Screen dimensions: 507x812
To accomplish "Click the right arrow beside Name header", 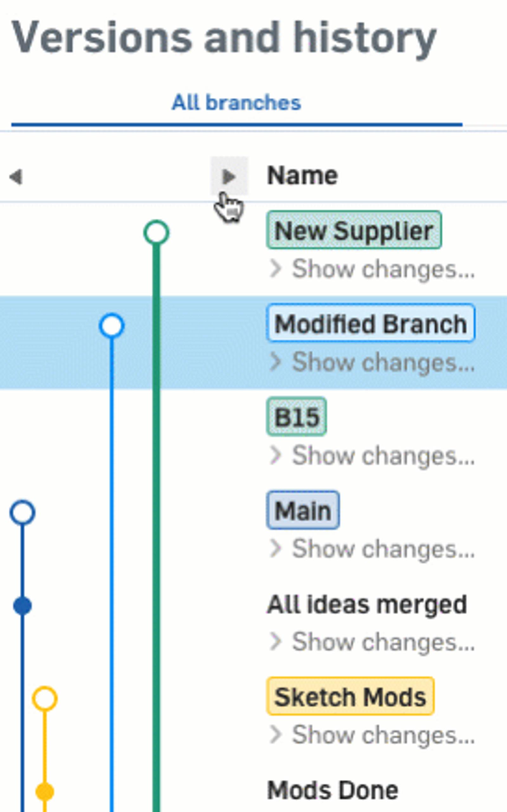I will tap(229, 176).
